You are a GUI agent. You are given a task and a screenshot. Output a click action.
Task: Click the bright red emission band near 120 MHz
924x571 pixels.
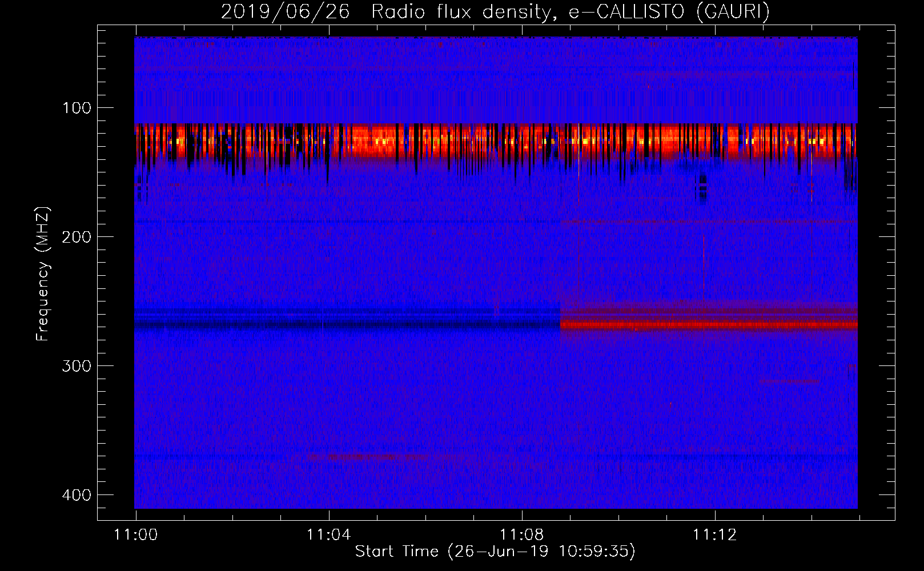(496, 140)
